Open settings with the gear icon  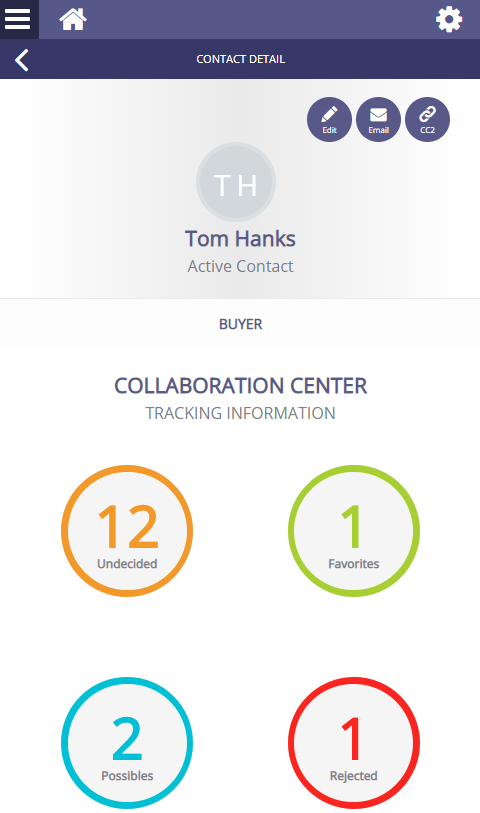coord(449,20)
